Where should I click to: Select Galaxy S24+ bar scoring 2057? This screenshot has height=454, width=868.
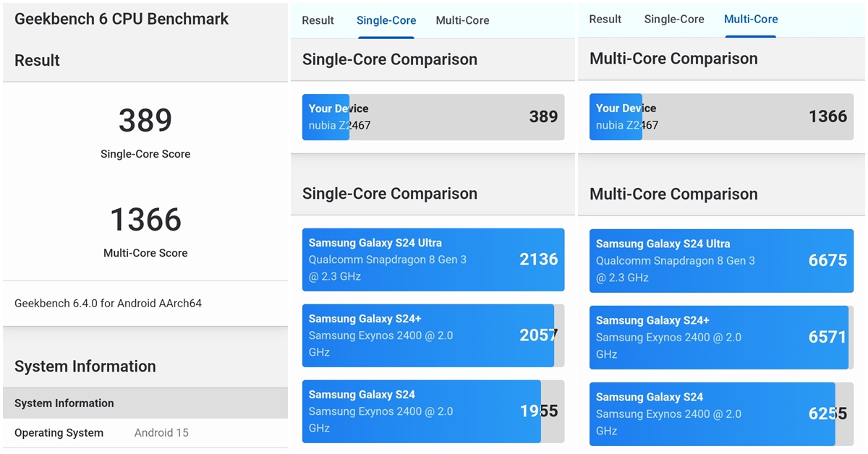point(433,335)
